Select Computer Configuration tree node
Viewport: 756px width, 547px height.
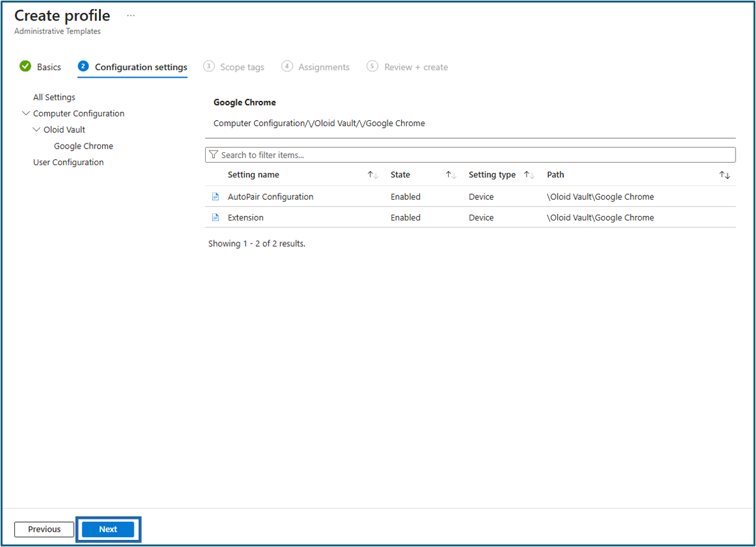click(78, 114)
